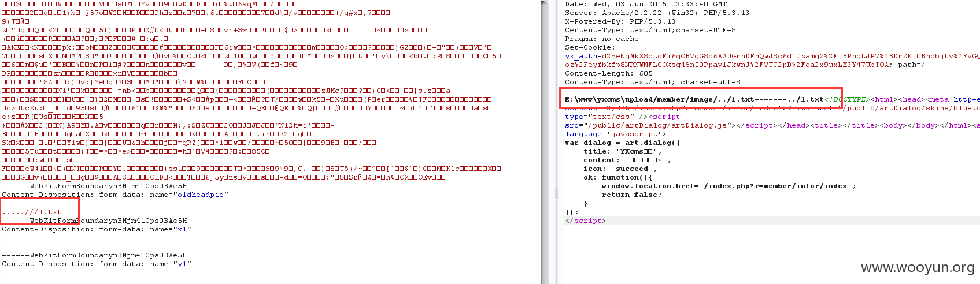Click the 'Set-Cookie:' header line
This screenshot has height=284, width=980.
tap(589, 47)
